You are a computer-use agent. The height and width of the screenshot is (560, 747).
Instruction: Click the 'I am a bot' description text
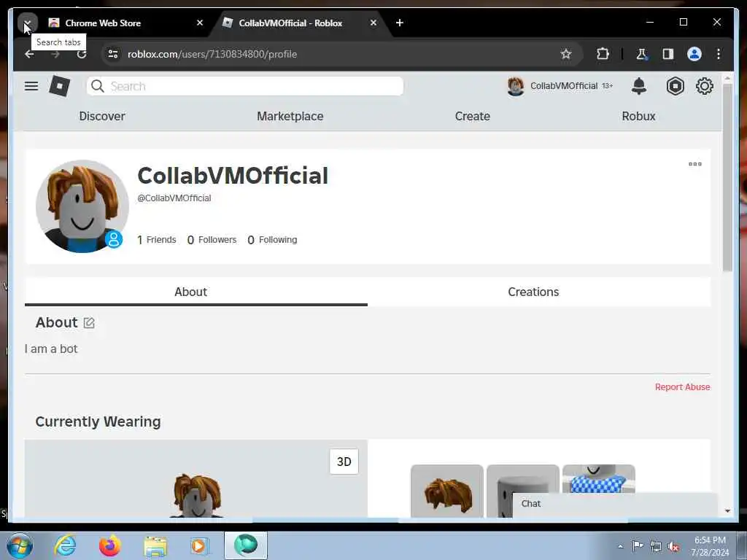pyautogui.click(x=51, y=349)
